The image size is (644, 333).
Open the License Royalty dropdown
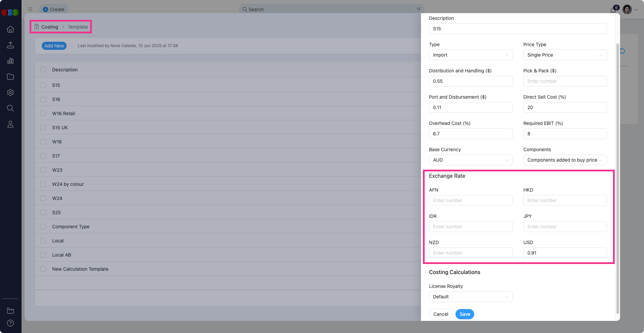click(470, 297)
